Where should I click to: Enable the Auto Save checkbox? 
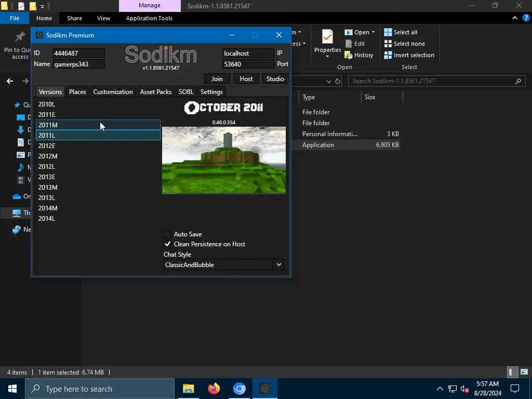167,234
